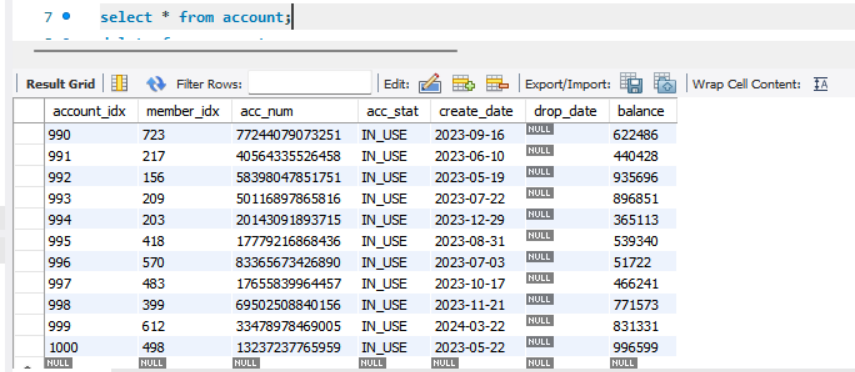This screenshot has width=855, height=372.
Task: Click the import records from file icon
Action: (665, 83)
